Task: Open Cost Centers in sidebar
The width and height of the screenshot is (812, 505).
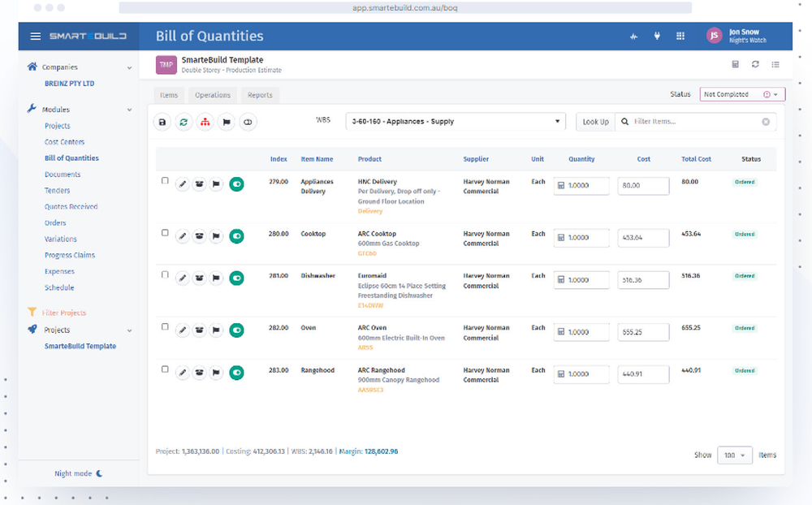Action: [x=64, y=142]
